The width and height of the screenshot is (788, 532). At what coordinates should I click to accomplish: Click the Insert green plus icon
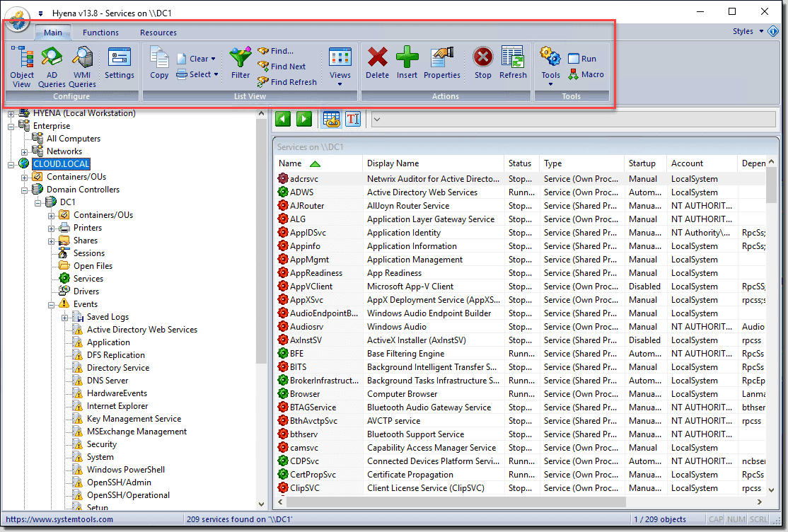point(407,63)
